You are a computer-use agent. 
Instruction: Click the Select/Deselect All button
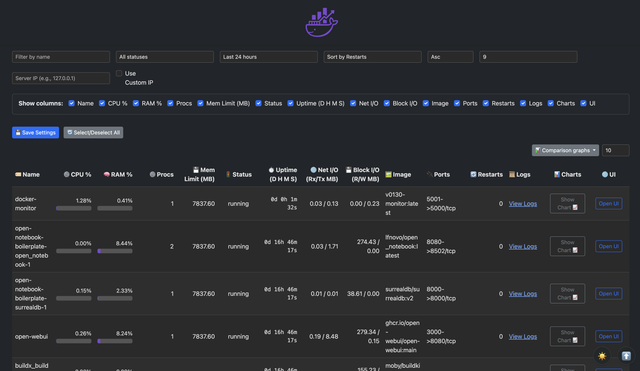pos(93,132)
